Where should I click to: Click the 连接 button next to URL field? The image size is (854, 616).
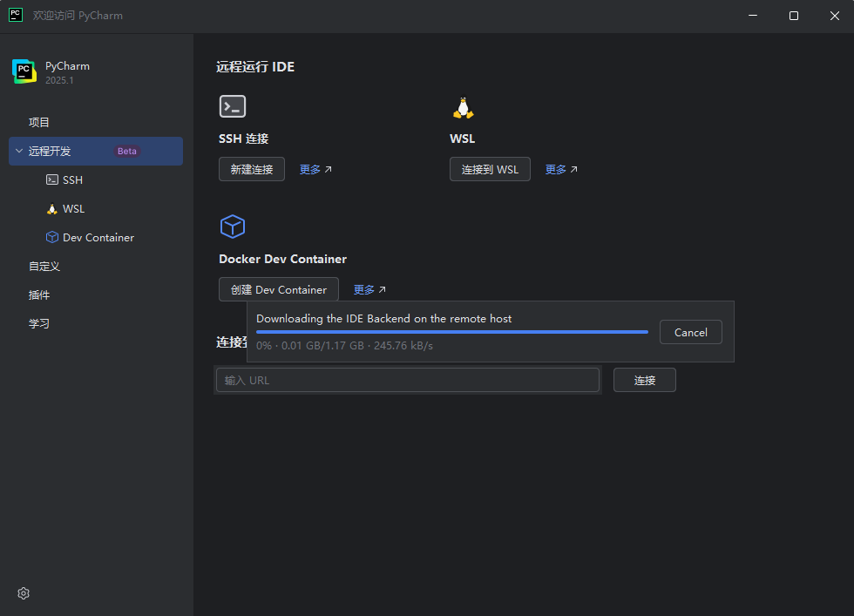click(644, 380)
